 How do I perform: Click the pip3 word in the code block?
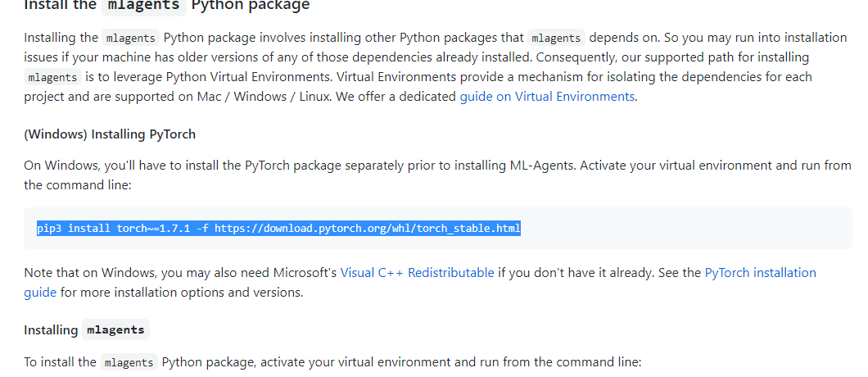click(x=49, y=229)
